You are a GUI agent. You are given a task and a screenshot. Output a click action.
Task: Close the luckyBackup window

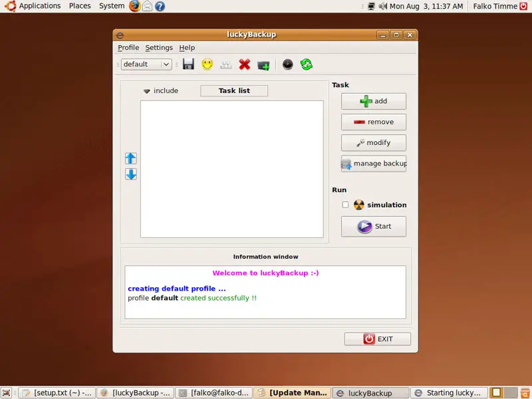(410, 35)
